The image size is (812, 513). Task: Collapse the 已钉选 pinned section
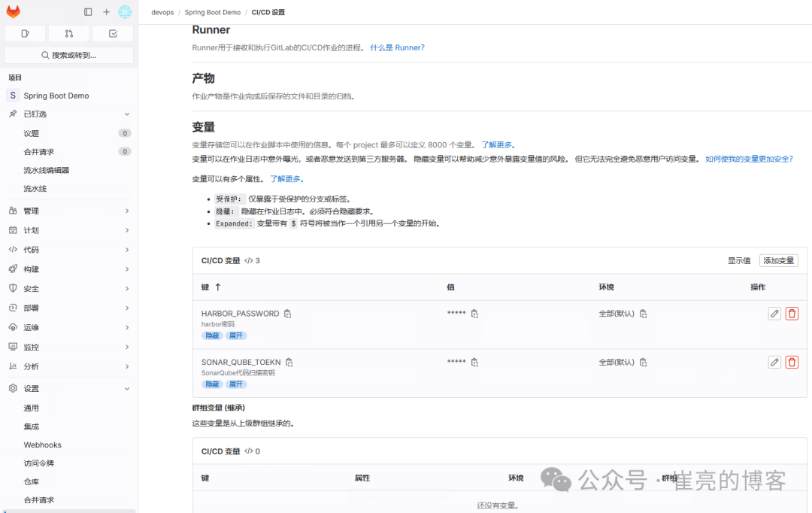tap(126, 114)
